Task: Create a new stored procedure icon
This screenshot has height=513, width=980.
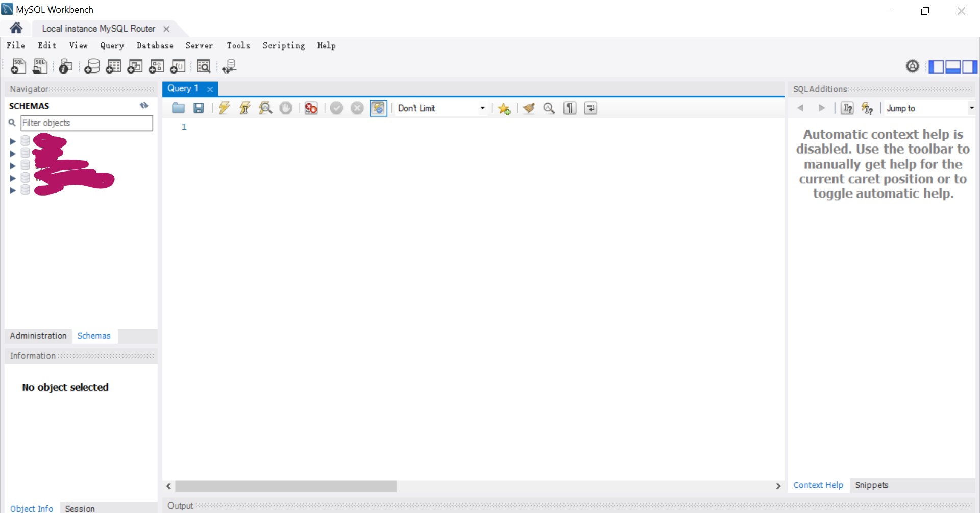Action: [156, 66]
